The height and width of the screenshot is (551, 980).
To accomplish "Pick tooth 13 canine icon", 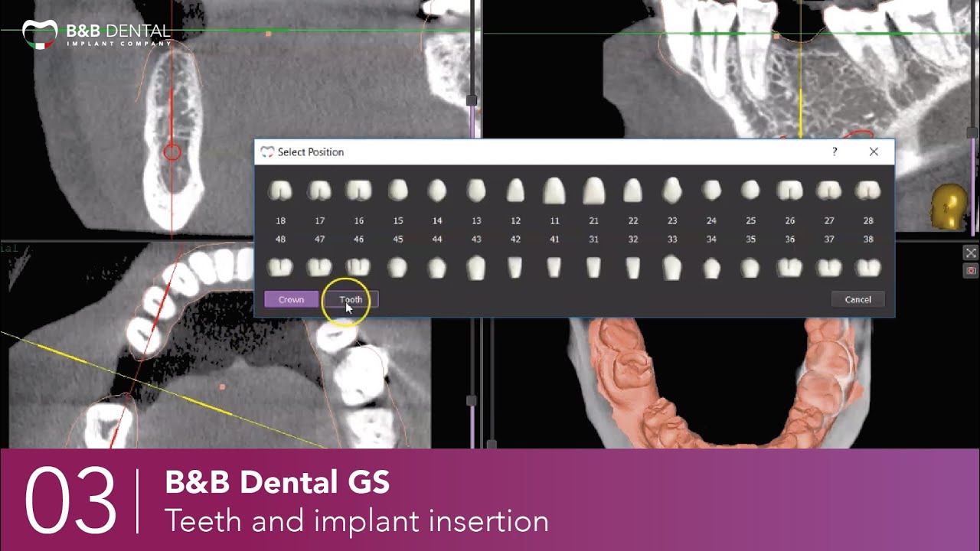I will [x=476, y=191].
